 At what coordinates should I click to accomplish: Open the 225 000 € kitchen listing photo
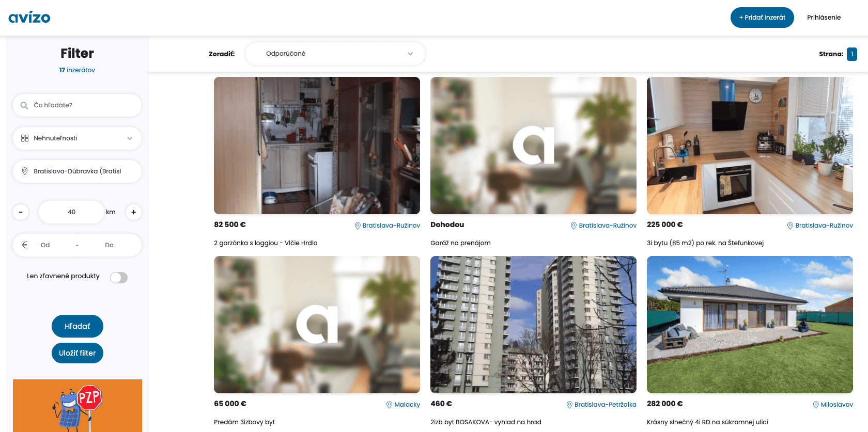coord(750,146)
